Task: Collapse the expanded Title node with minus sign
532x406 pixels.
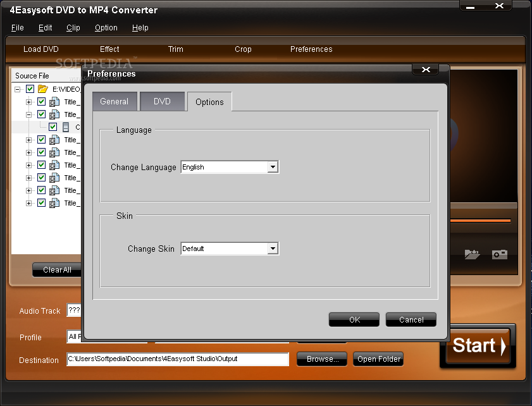Action: tap(29, 114)
